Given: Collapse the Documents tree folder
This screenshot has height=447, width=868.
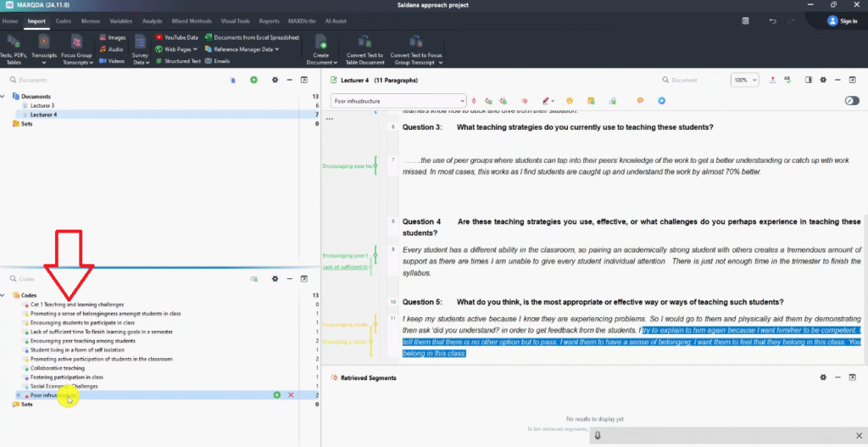Looking at the screenshot, I should [8, 97].
